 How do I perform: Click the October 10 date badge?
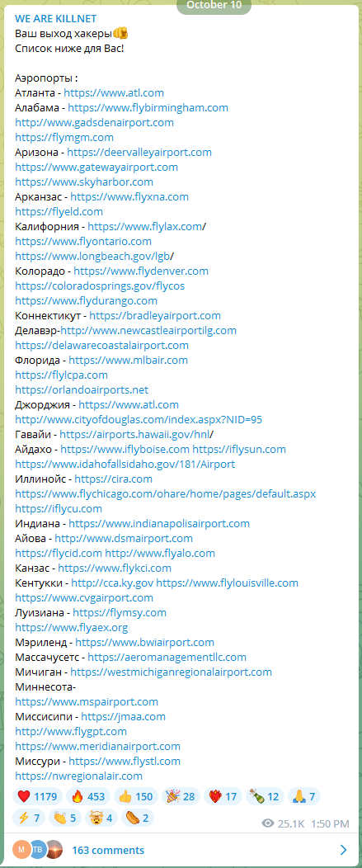point(214,6)
